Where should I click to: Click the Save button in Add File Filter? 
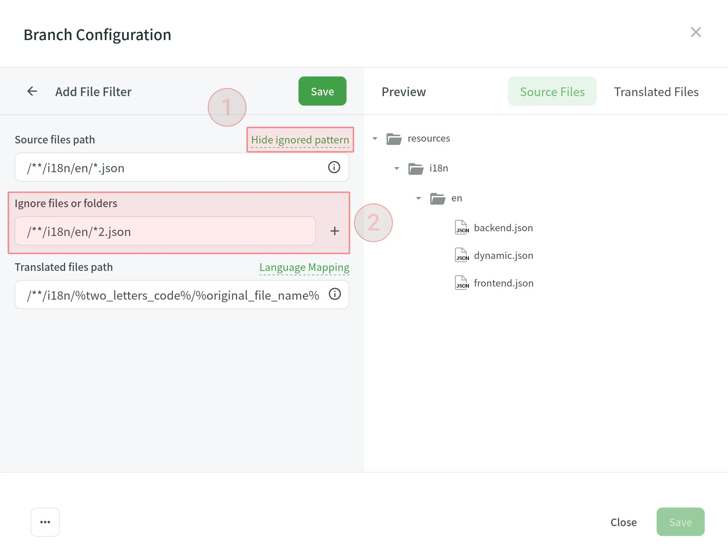[322, 91]
